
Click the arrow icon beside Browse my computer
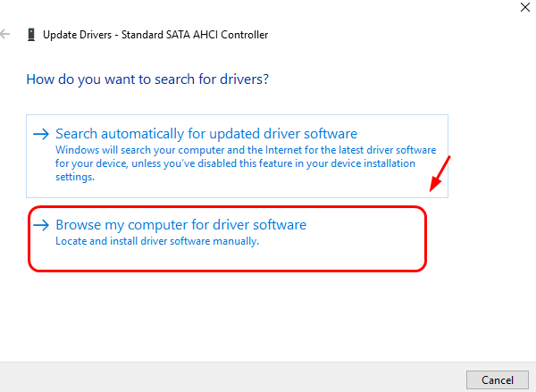pyautogui.click(x=41, y=226)
